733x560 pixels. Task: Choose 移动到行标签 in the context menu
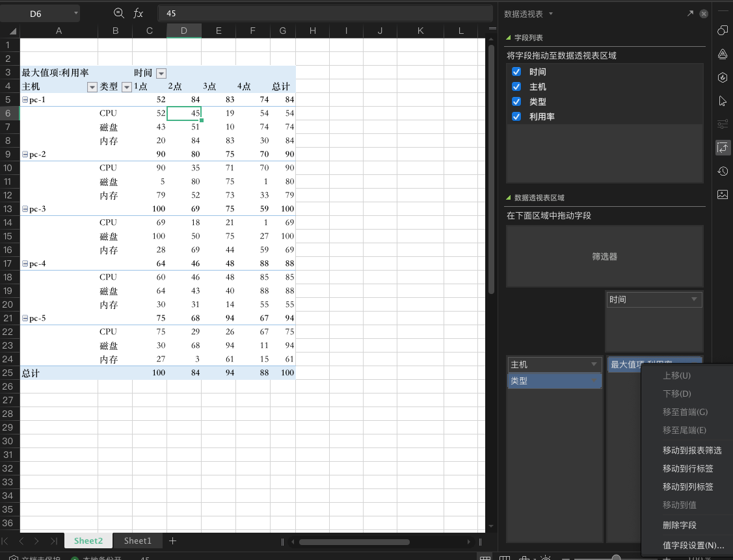pyautogui.click(x=687, y=468)
